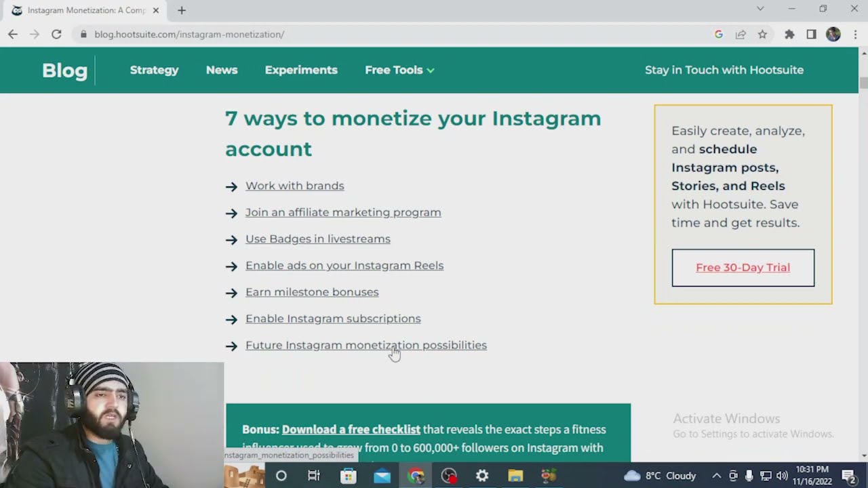Toggle the Chrome side panel icon
Viewport: 868px width, 488px height.
tap(811, 34)
